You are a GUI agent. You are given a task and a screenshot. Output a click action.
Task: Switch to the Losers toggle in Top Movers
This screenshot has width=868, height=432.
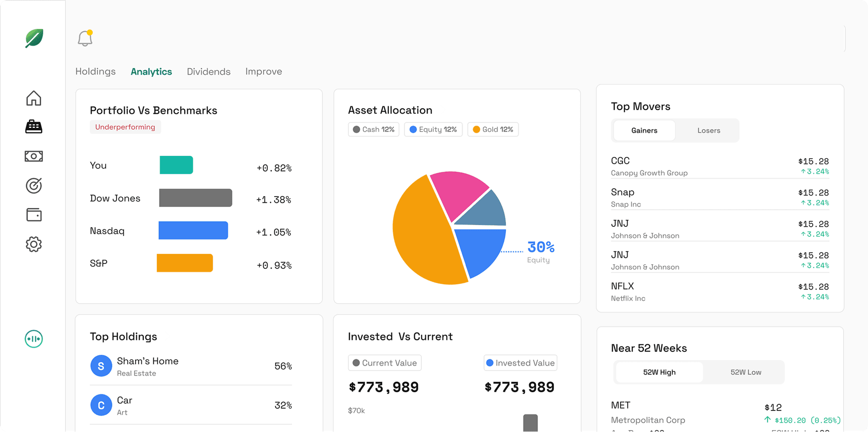[708, 130]
